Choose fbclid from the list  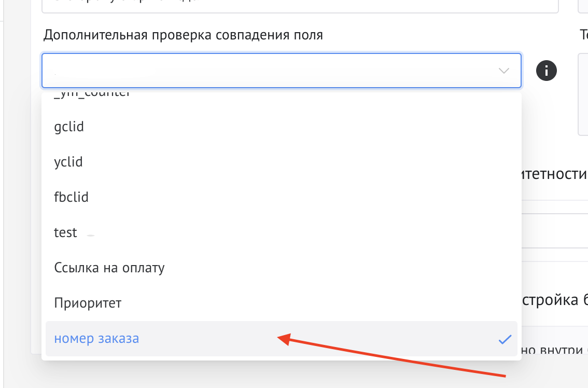(71, 198)
